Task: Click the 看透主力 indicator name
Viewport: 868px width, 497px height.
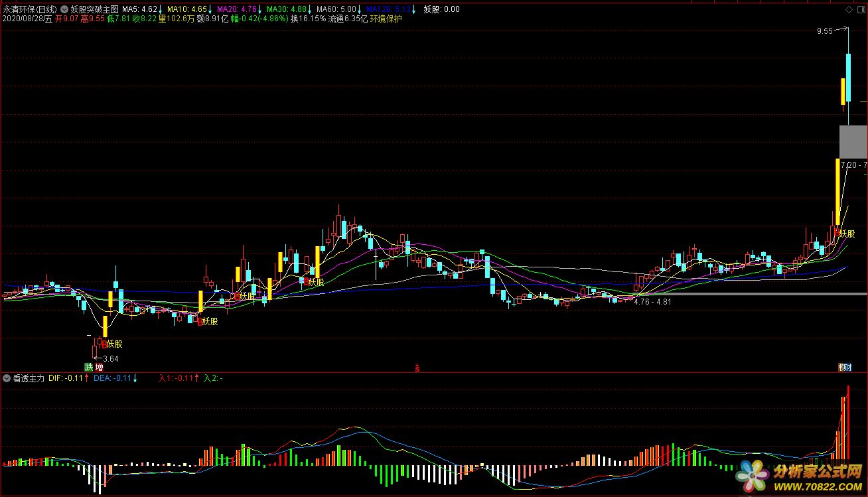Action: (x=29, y=378)
